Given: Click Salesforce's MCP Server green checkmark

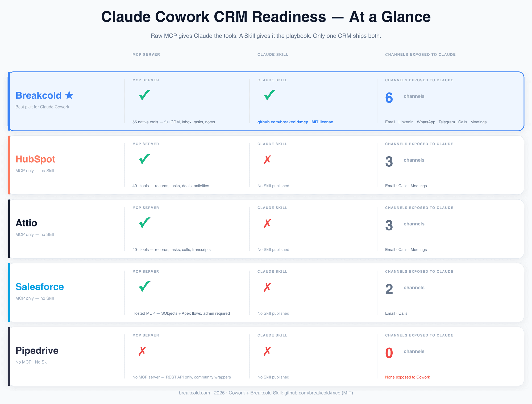Looking at the screenshot, I should [144, 286].
